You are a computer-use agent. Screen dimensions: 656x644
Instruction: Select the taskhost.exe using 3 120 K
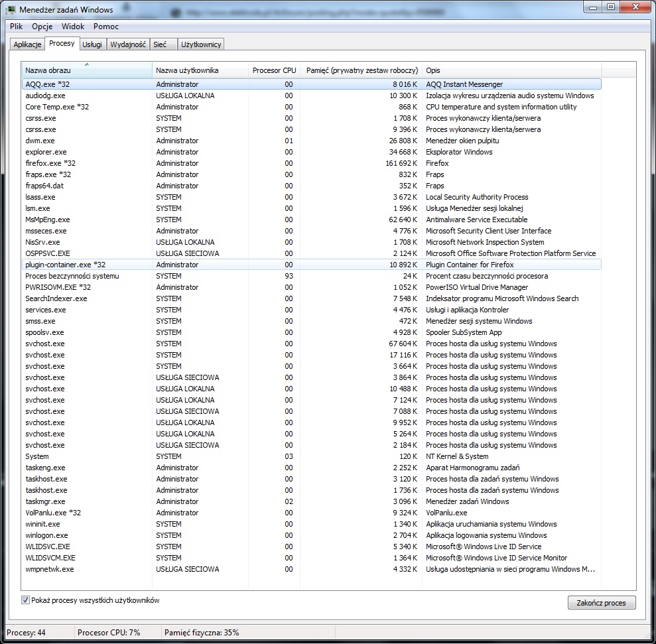[311, 479]
